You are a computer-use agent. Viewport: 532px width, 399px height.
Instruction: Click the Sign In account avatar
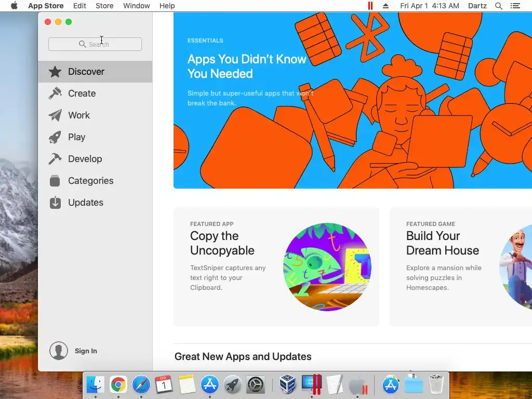(59, 351)
